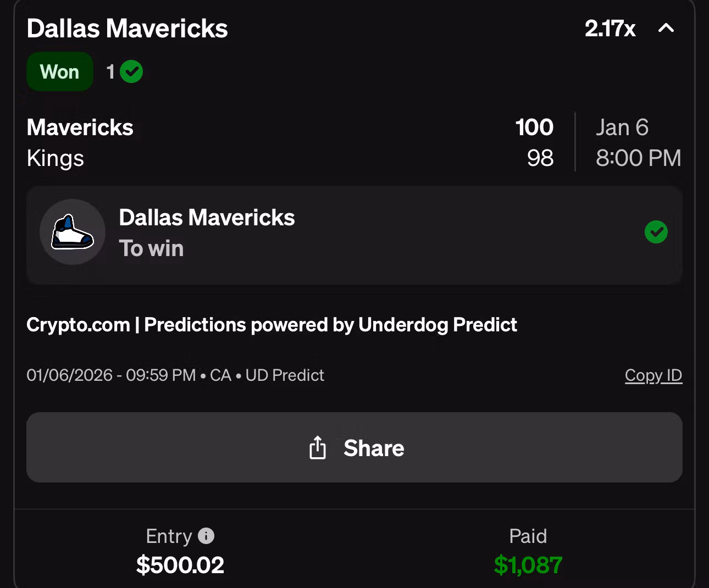Click the green checkmark beside number 1
Screen dimensions: 709x588
point(131,71)
